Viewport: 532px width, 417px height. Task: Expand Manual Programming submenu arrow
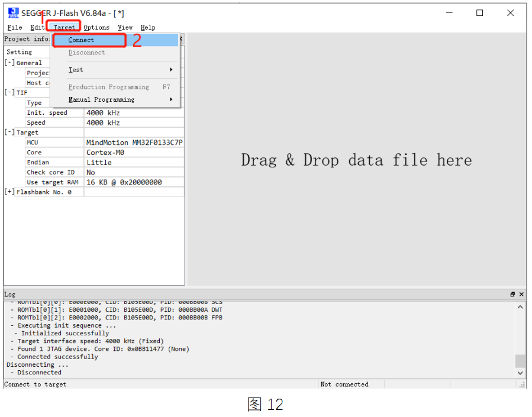click(171, 99)
